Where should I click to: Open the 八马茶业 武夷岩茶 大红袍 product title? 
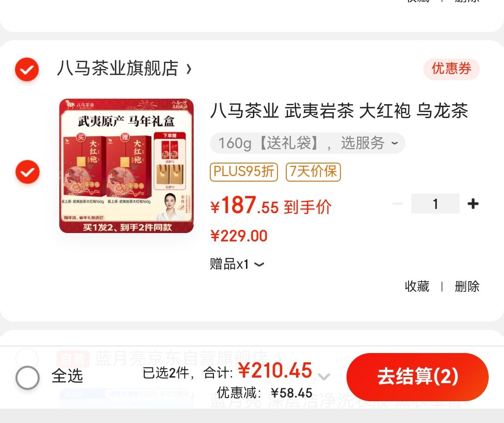tap(339, 111)
